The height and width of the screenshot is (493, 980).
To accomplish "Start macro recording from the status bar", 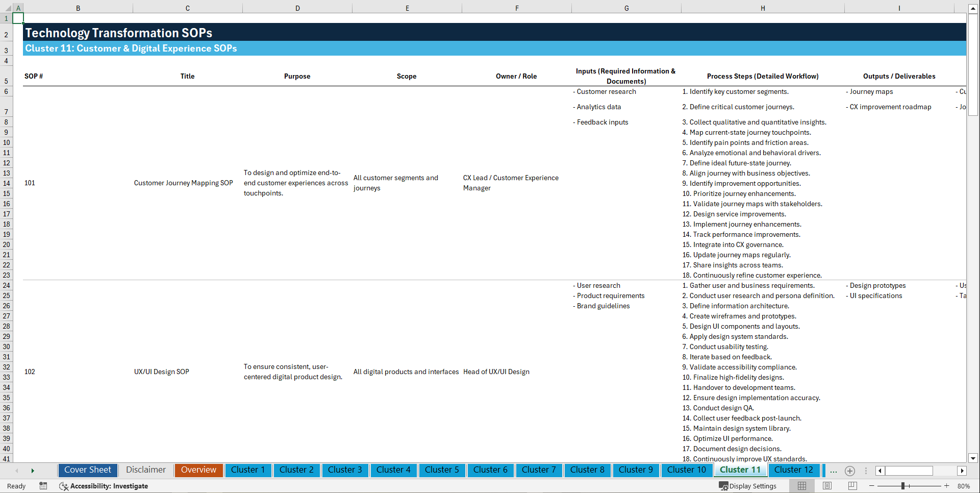I will [x=43, y=486].
